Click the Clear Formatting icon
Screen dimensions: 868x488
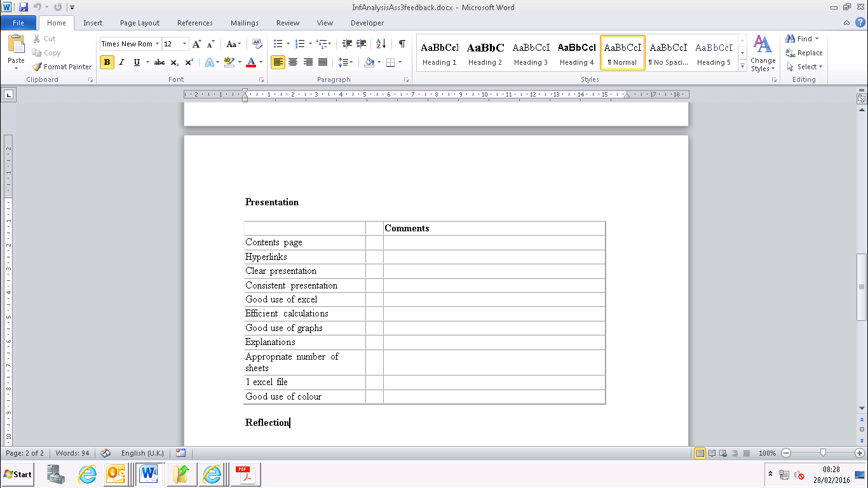[257, 44]
